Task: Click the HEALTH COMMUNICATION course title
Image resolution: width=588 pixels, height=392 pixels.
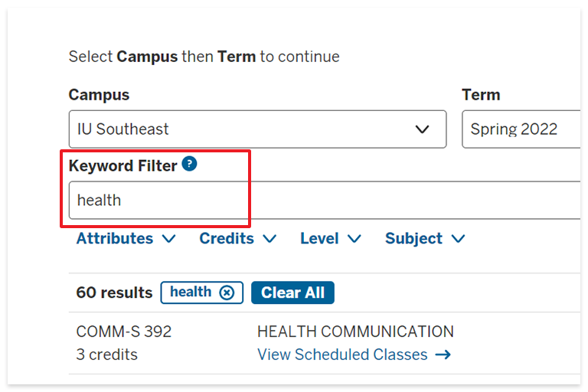Action: 355,332
